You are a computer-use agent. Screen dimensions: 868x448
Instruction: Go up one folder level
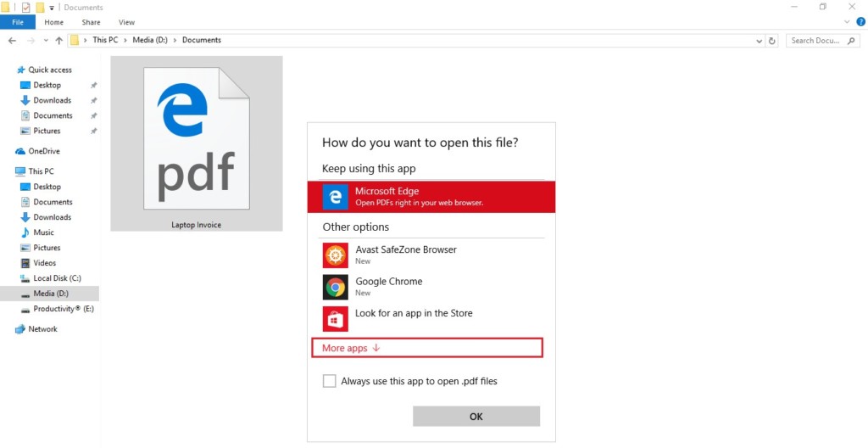(x=58, y=41)
